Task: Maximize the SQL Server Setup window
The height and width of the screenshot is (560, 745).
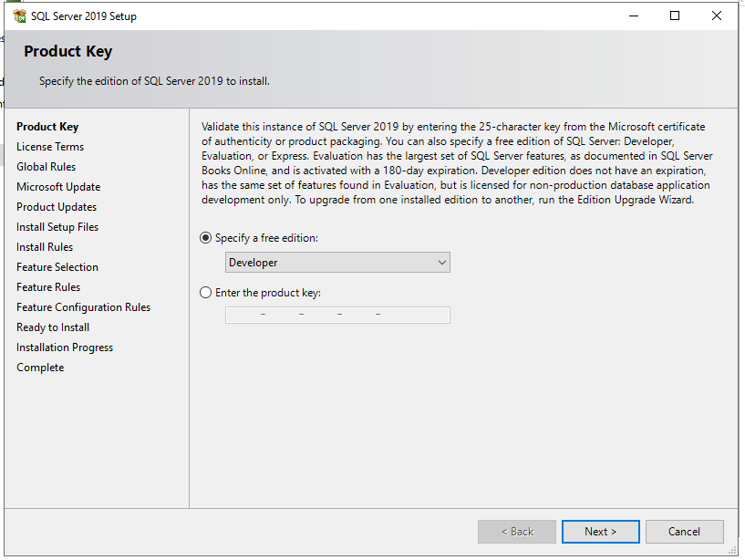Action: coord(675,16)
